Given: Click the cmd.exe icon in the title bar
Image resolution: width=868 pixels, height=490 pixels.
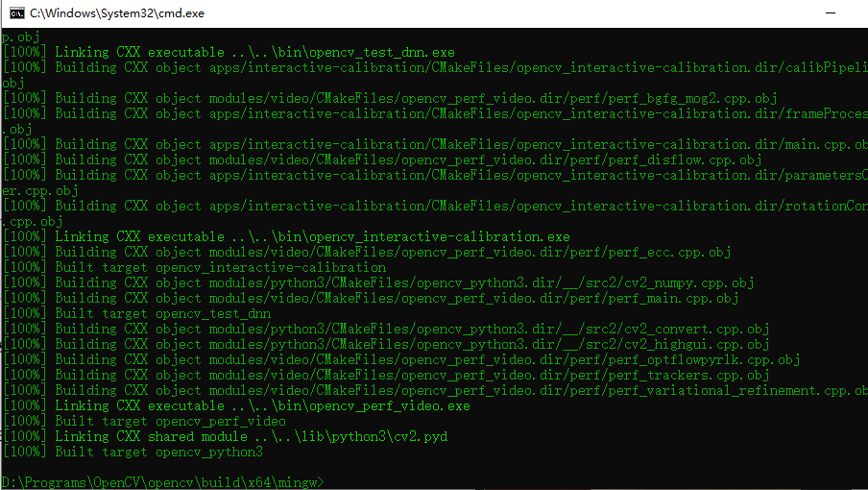Looking at the screenshot, I should (17, 13).
